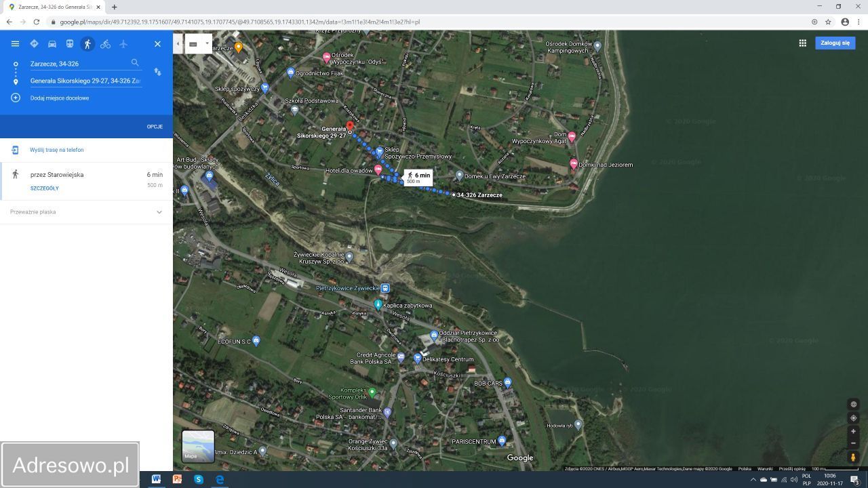The width and height of the screenshot is (868, 488).
Task: Click BOB CARS marker
Action: pos(507,383)
